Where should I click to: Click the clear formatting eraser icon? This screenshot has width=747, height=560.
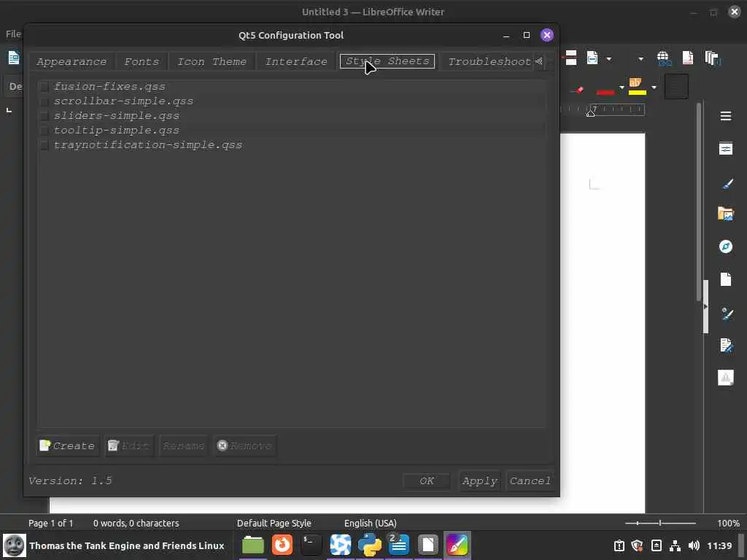(x=576, y=88)
